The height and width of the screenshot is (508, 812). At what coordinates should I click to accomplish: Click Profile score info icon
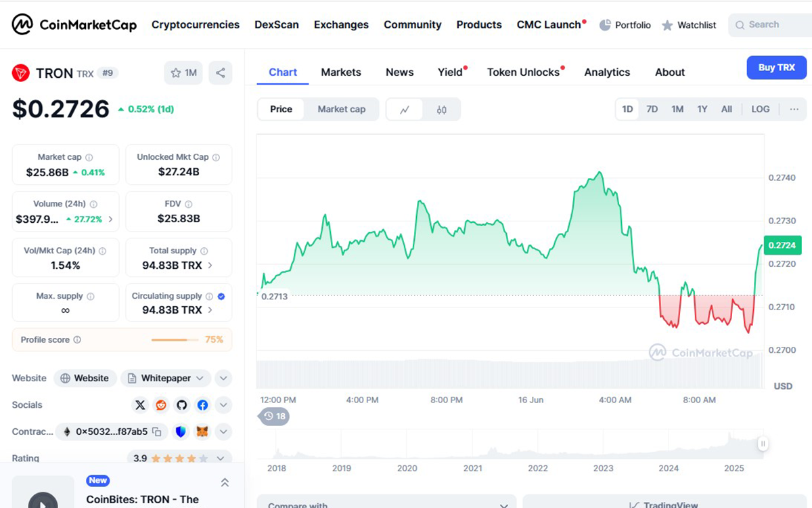tap(77, 340)
